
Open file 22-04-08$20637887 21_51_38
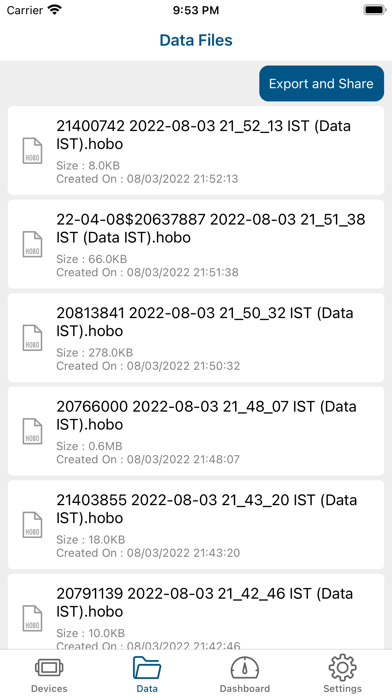[196, 244]
